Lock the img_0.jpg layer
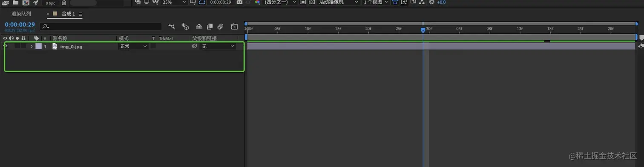The height and width of the screenshot is (167, 644). [23, 46]
